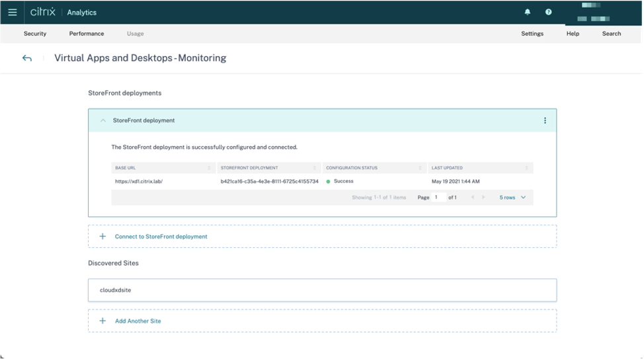This screenshot has width=644, height=359.
Task: Open Settings in the top navigation
Action: pos(532,34)
